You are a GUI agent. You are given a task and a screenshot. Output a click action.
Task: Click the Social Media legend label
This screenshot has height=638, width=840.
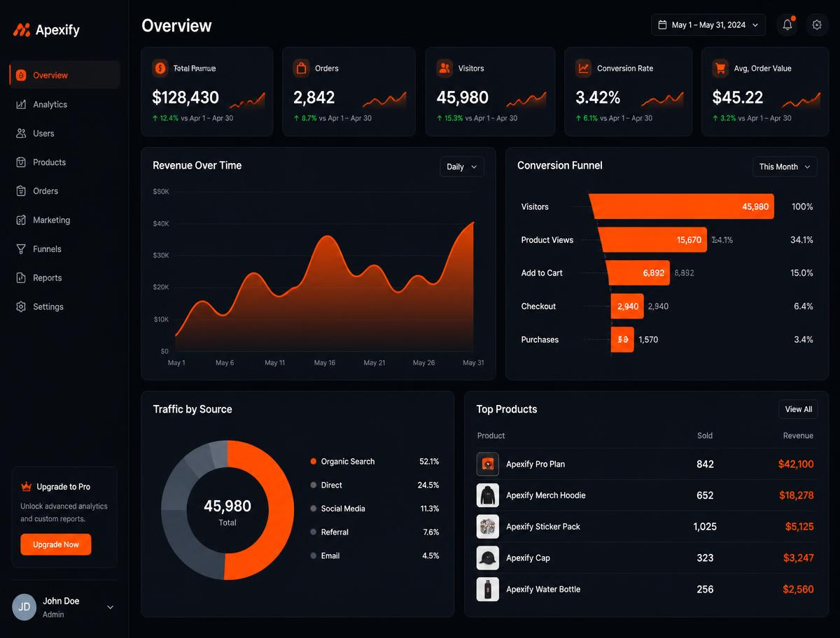(343, 509)
